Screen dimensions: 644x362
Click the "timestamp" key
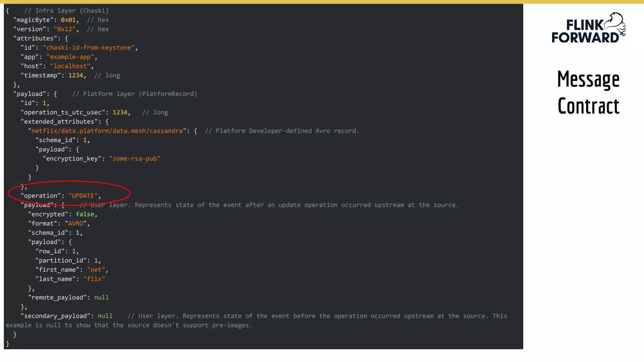[x=41, y=75]
